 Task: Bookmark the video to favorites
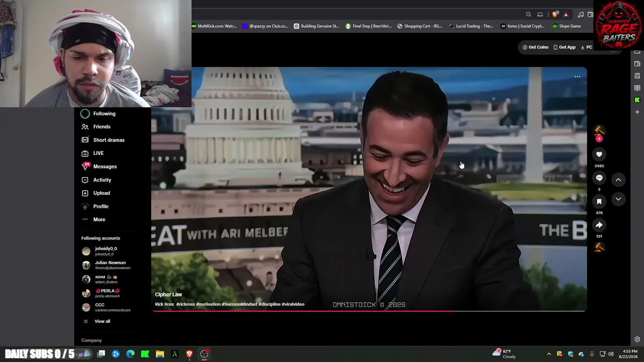click(599, 202)
